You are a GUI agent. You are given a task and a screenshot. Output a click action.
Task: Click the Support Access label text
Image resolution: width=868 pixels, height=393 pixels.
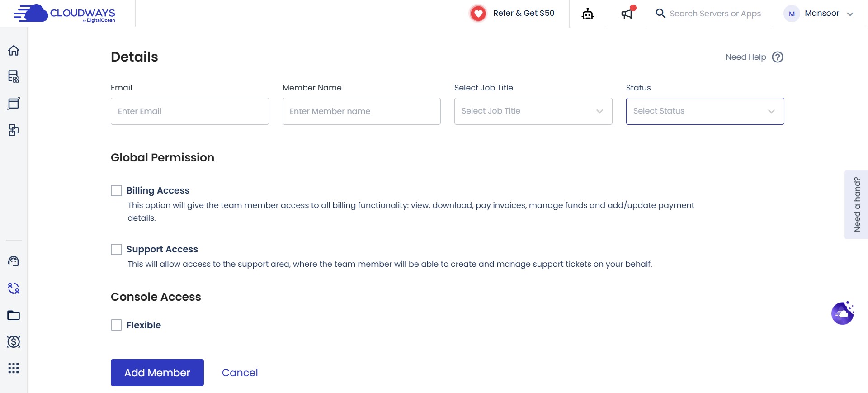162,249
